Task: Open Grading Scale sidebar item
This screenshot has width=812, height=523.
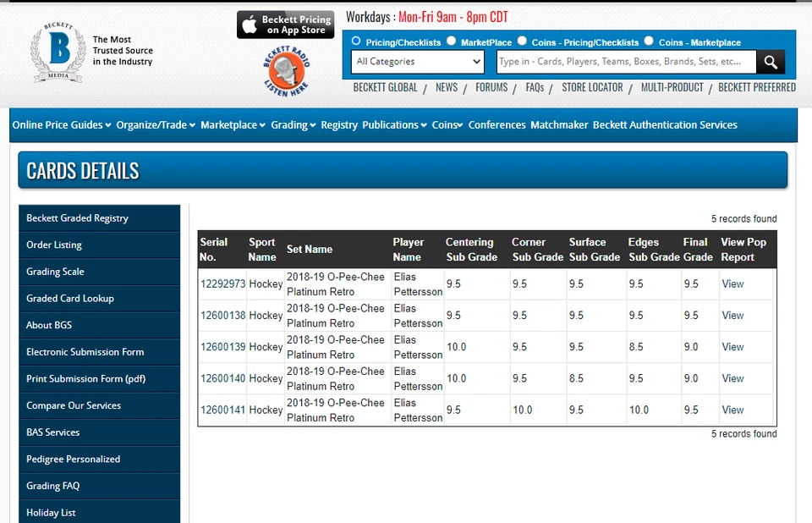Action: click(100, 272)
